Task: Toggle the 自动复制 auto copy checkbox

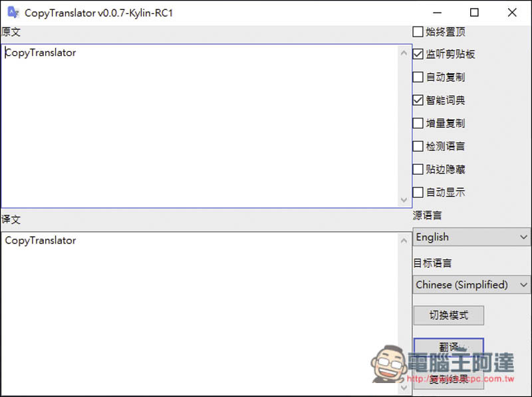Action: point(418,77)
